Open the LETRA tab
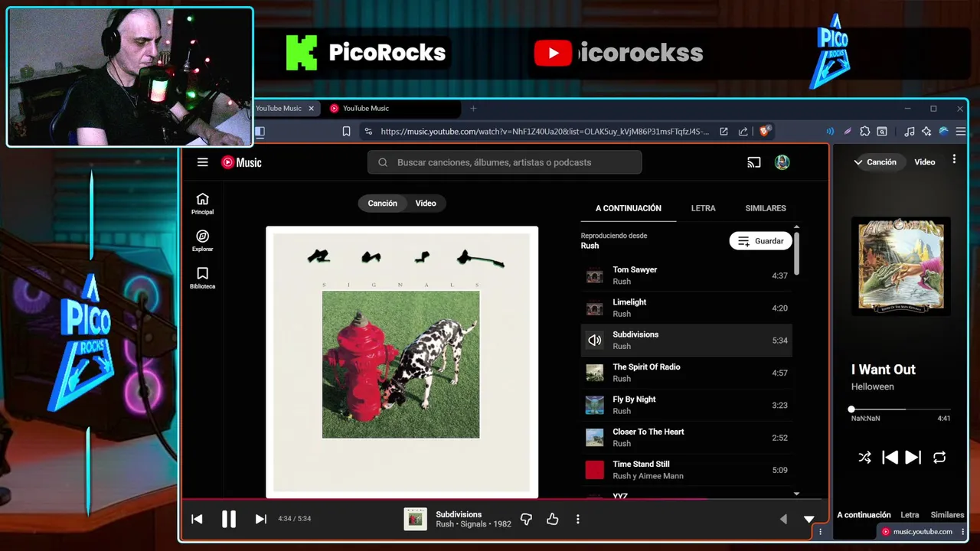The image size is (980, 551). pyautogui.click(x=704, y=208)
